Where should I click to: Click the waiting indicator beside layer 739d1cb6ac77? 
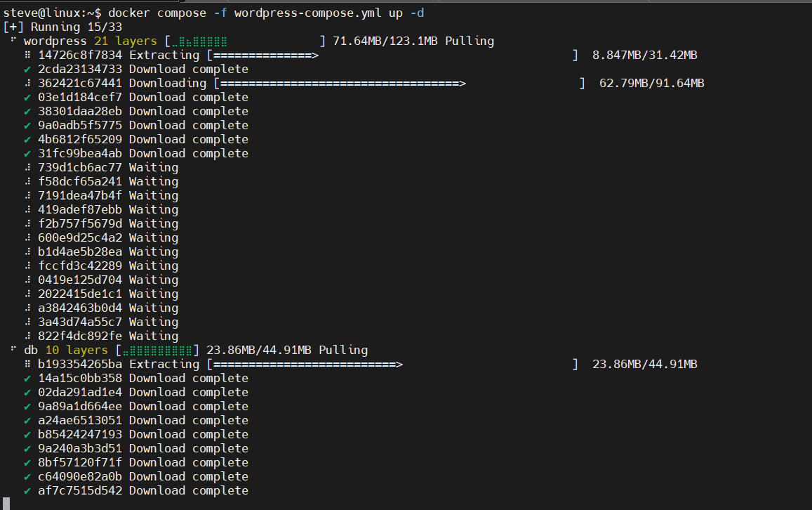pos(27,167)
